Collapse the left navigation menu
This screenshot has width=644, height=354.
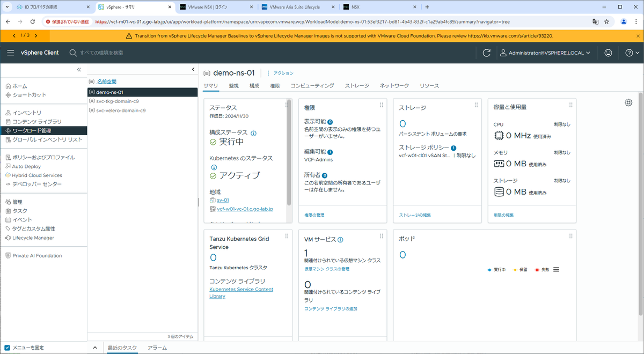click(x=79, y=70)
